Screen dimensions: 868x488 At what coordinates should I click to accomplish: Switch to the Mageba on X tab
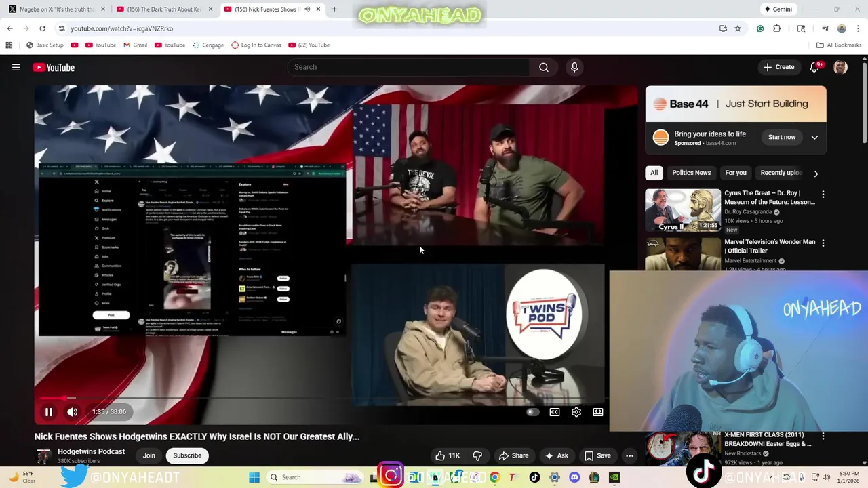pos(57,9)
